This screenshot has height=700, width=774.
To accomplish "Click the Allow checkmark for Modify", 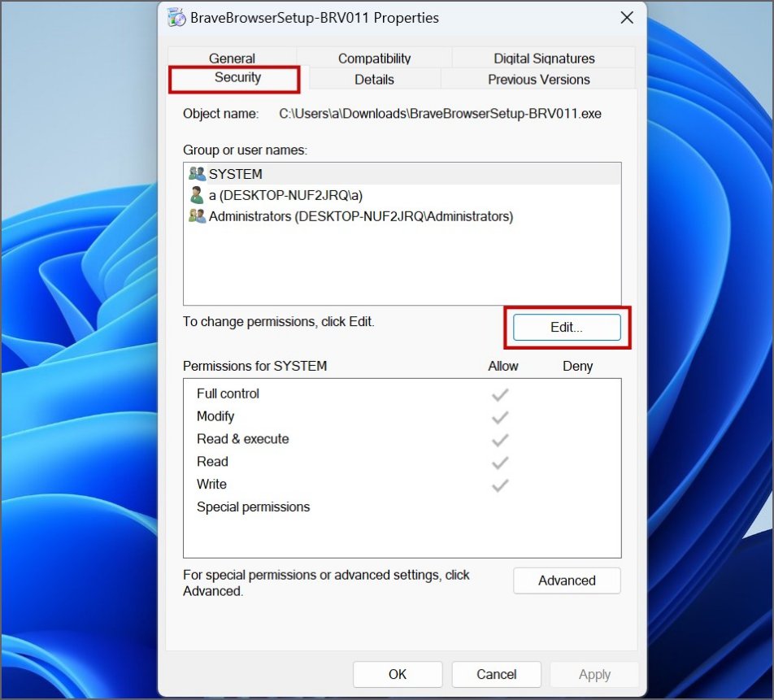I will (x=500, y=417).
